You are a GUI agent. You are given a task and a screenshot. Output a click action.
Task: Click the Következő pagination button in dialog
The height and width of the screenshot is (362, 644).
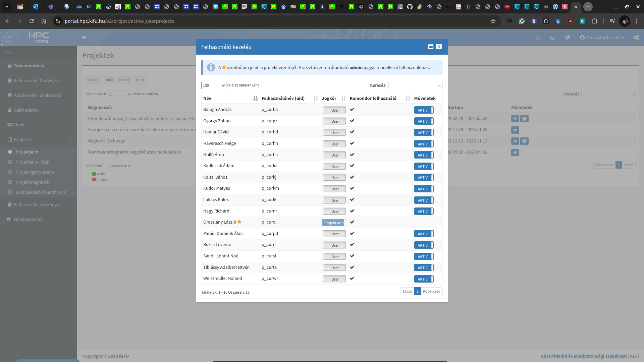431,291
